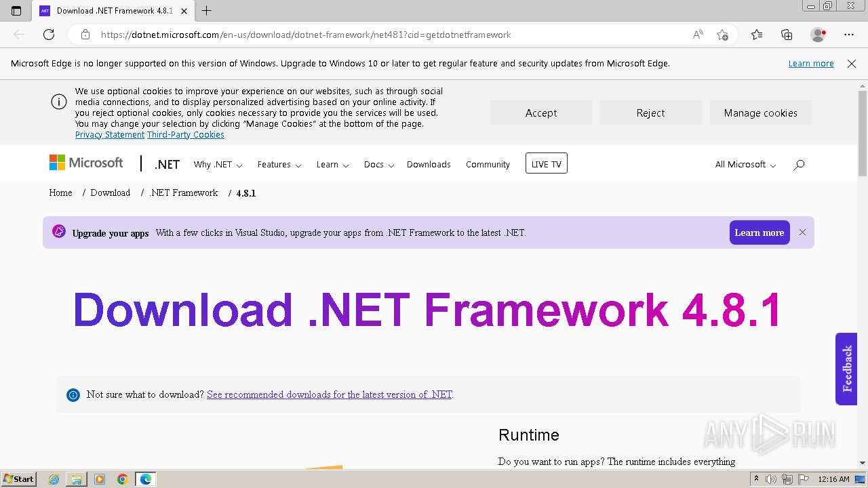Show hidden tray icons arrow
Image resolution: width=868 pixels, height=488 pixels.
pos(757,479)
